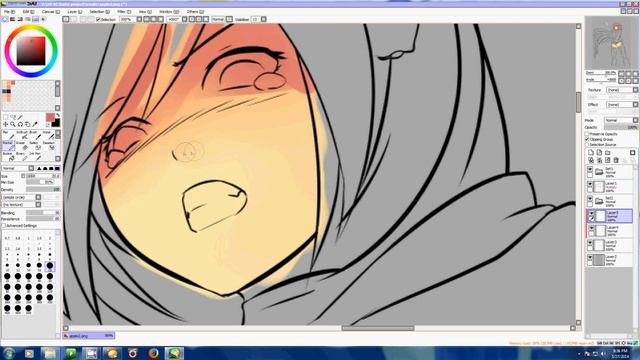Click the navigator preview thumbnail
Viewport: 640px width, 360px height.
click(611, 43)
